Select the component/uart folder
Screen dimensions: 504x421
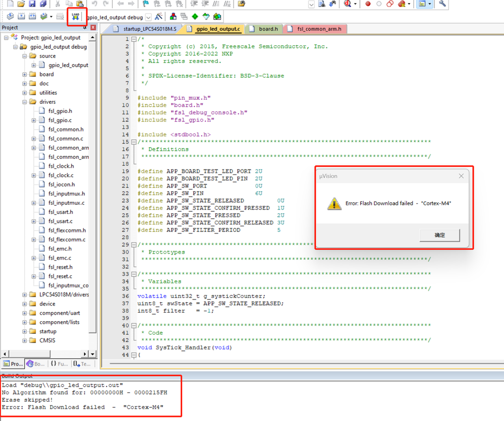(x=60, y=313)
